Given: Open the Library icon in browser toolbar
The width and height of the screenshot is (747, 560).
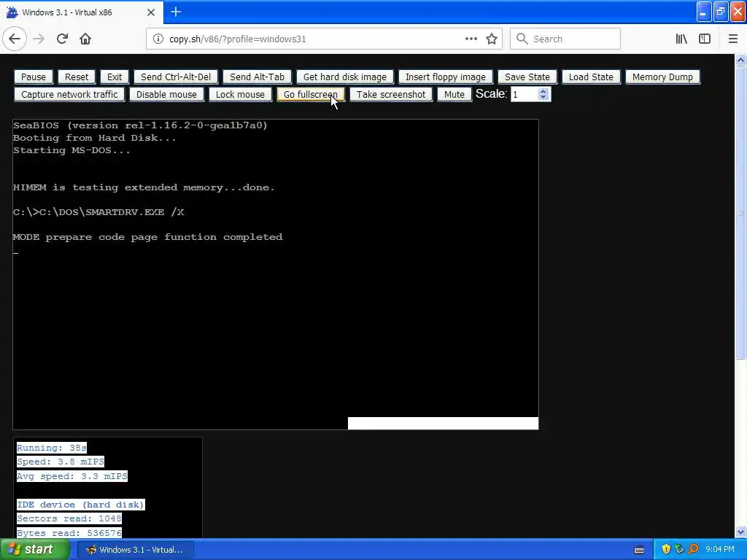Looking at the screenshot, I should (x=681, y=39).
